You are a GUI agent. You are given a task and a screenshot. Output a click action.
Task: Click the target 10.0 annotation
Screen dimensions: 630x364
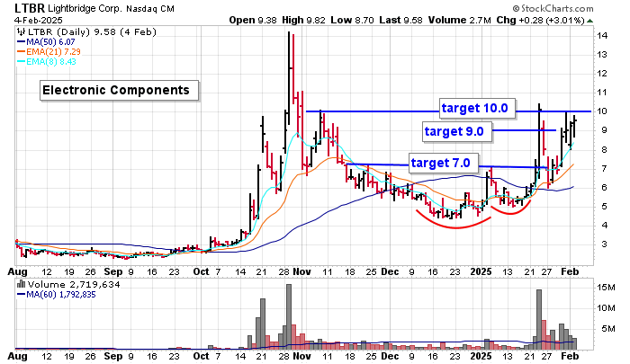(x=477, y=109)
